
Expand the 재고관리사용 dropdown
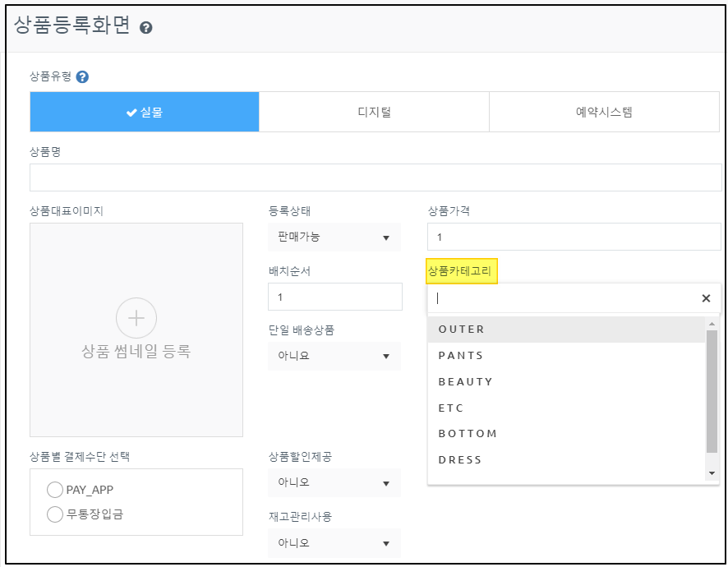point(334,543)
